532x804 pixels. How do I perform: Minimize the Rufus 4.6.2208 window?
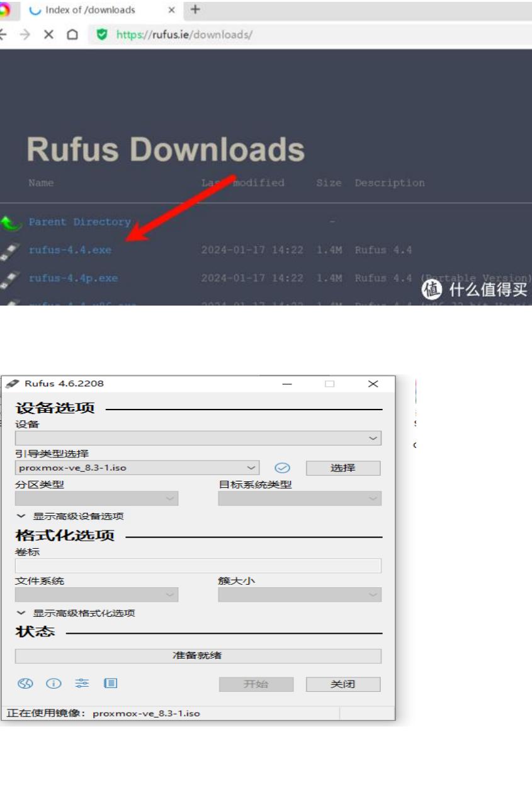pyautogui.click(x=287, y=384)
